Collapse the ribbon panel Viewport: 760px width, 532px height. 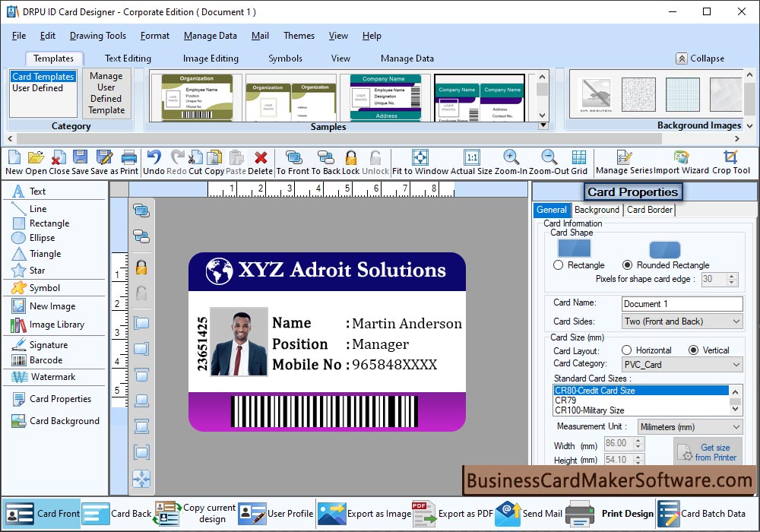click(700, 59)
